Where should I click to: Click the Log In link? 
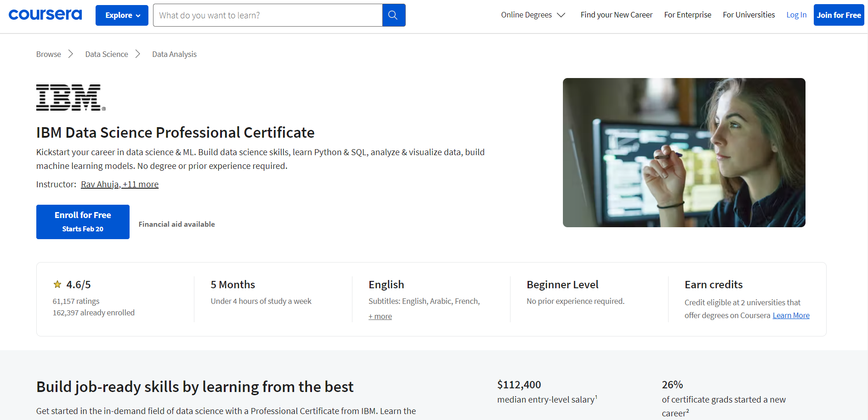(x=796, y=15)
